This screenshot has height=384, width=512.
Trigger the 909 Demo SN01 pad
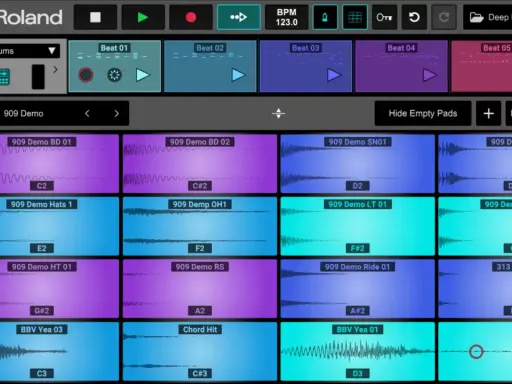click(358, 164)
